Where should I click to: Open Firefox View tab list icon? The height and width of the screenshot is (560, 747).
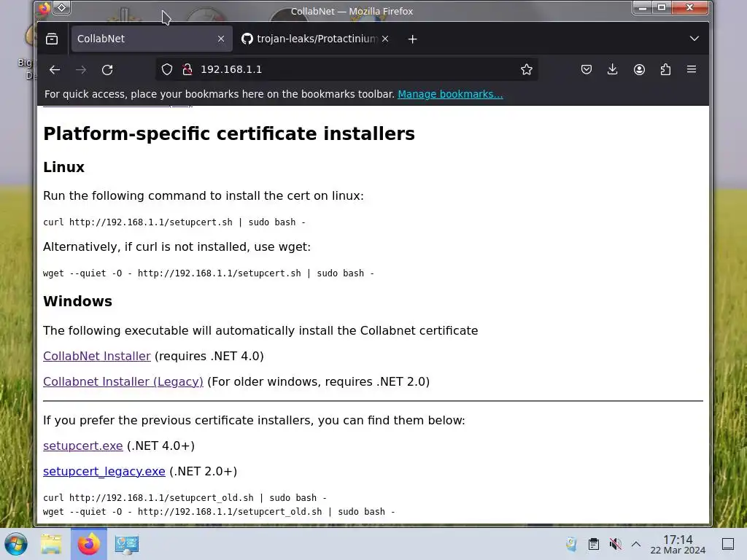[52, 39]
